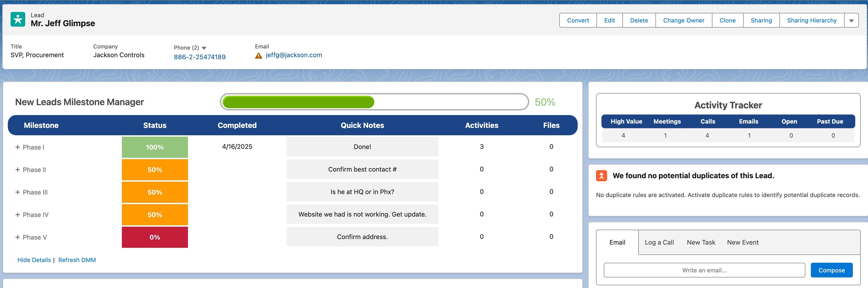868x288 pixels.
Task: Click the Write an email input field
Action: point(704,270)
